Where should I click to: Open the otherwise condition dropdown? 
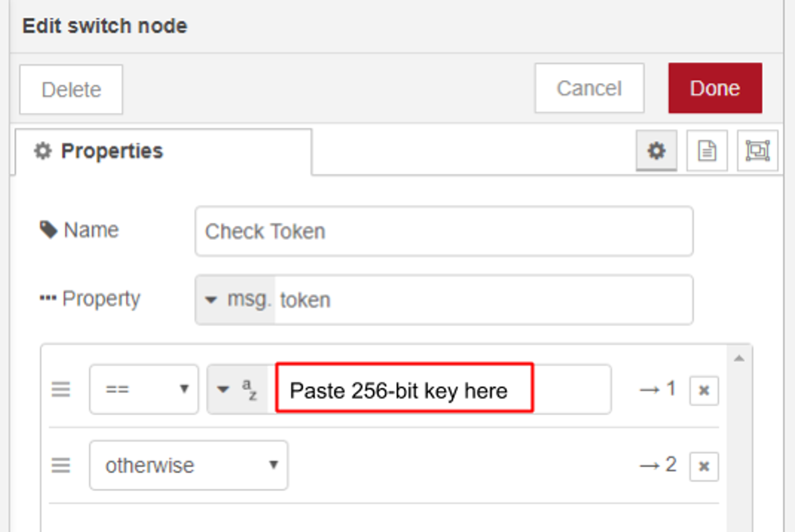188,465
